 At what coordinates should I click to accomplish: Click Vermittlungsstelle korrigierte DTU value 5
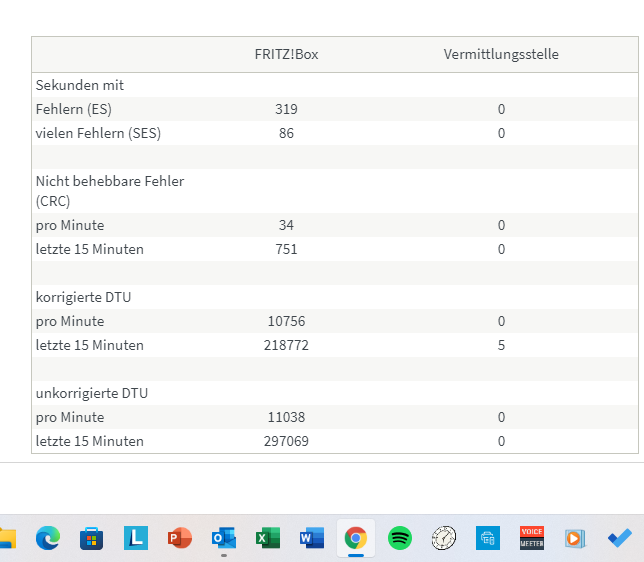pyautogui.click(x=501, y=345)
